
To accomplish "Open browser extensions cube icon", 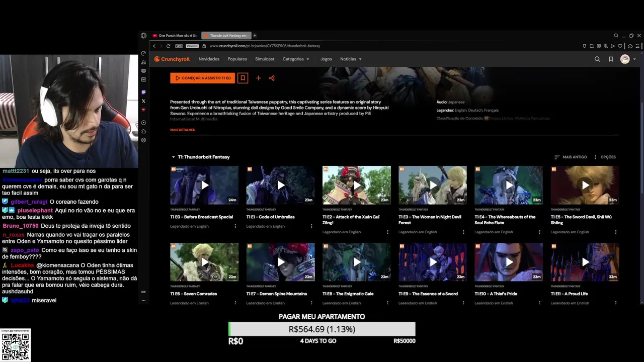I will (630, 46).
